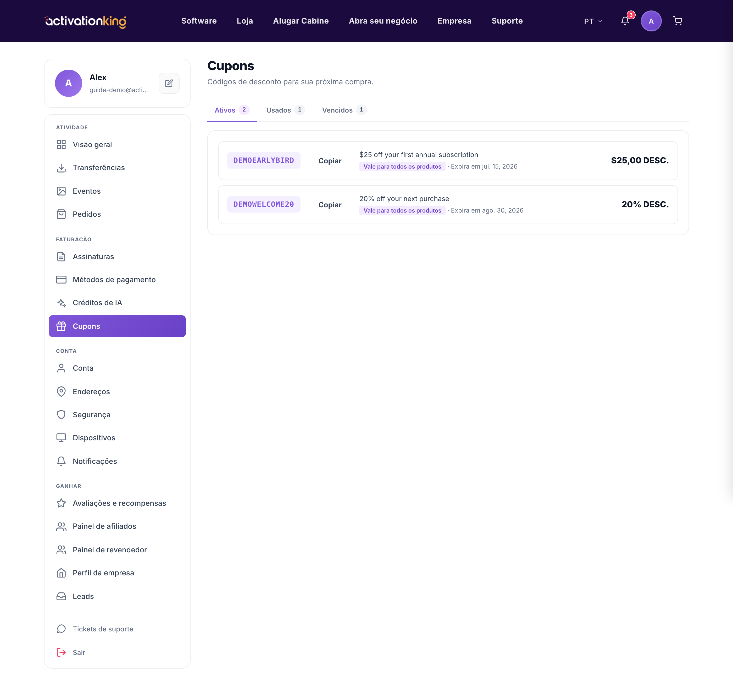
Task: Click the Visão geral grid icon
Action: click(x=61, y=145)
